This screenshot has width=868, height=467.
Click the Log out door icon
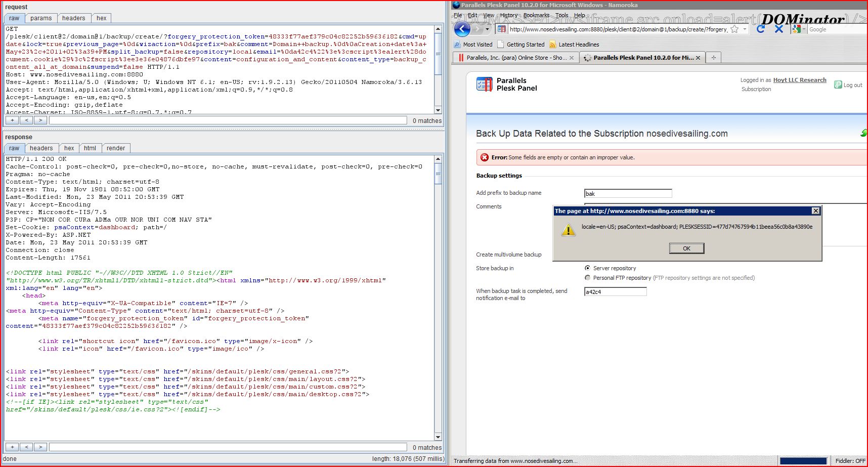[x=838, y=85]
